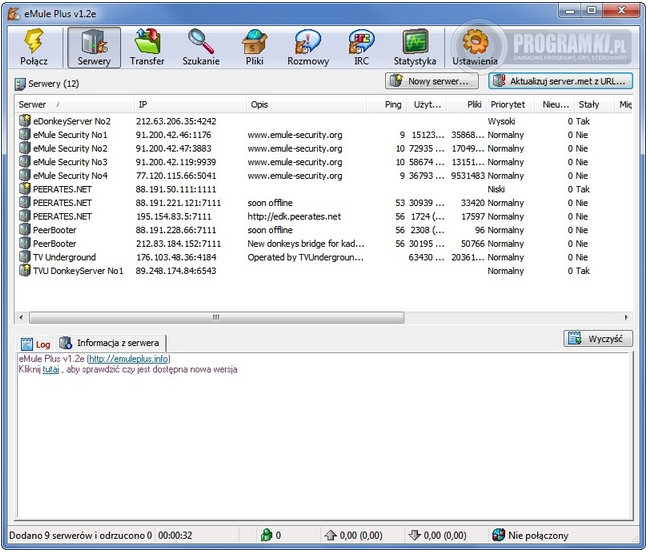Click the download speed arrow icon
The image size is (649, 553).
click(x=414, y=535)
